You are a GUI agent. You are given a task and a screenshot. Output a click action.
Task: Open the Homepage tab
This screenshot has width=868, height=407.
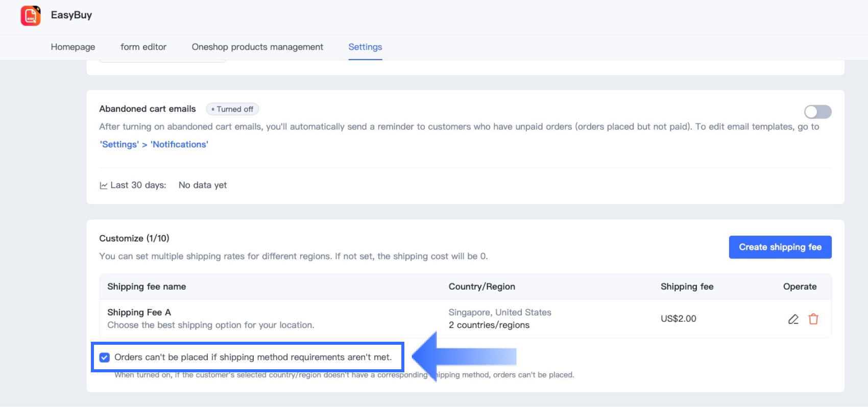[73, 47]
